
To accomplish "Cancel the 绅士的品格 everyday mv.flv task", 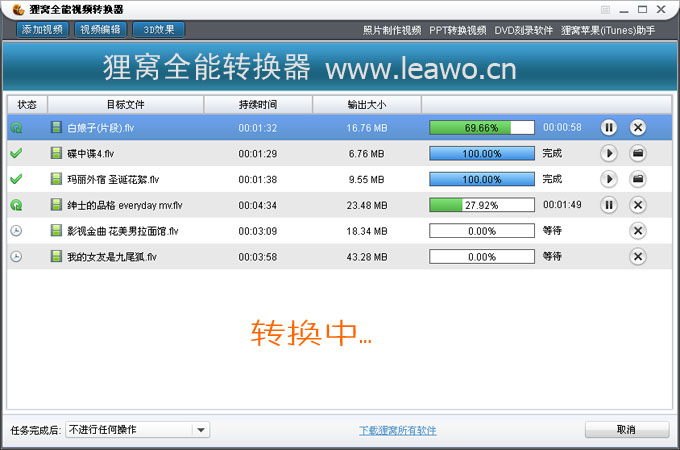I will (x=638, y=205).
